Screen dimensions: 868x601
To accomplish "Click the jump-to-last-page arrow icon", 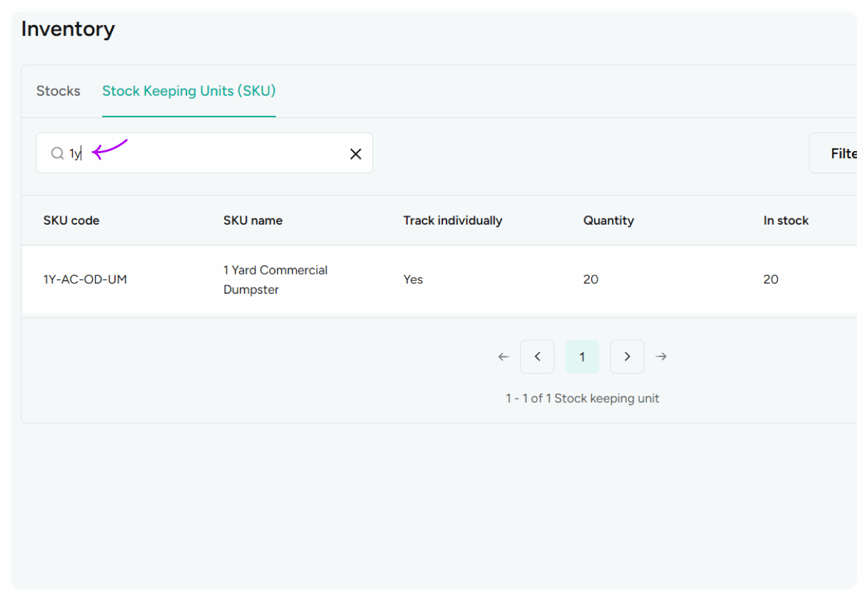I will click(x=661, y=356).
